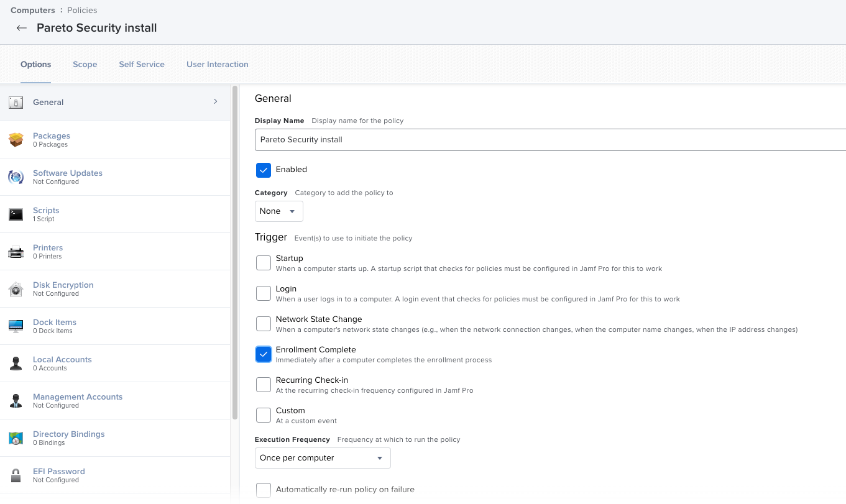Switch to the Self Service tab
846x504 pixels.
tap(142, 64)
